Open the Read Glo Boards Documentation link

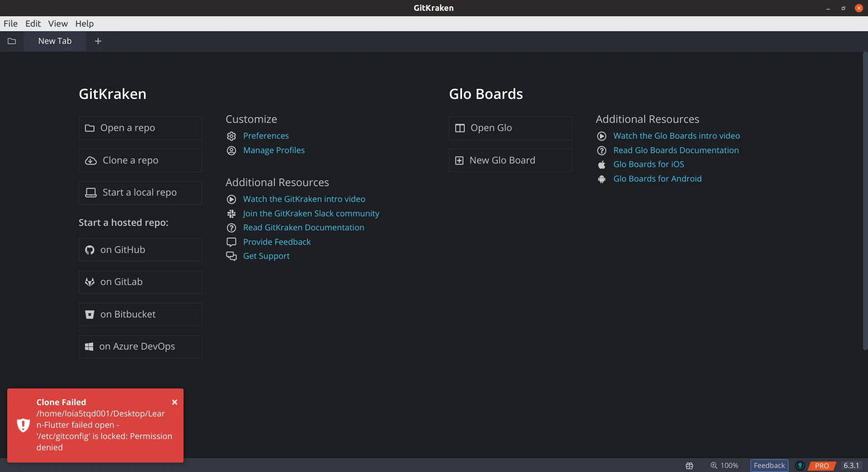point(676,150)
